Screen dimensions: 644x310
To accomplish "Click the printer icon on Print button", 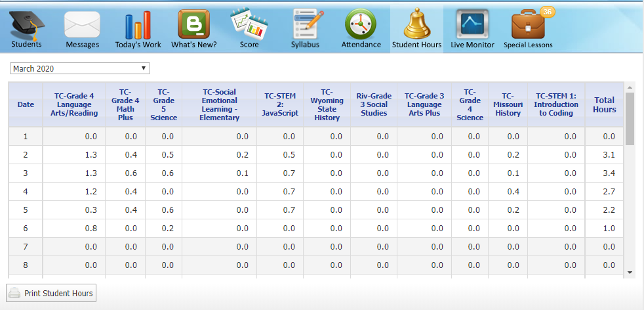I will click(15, 293).
